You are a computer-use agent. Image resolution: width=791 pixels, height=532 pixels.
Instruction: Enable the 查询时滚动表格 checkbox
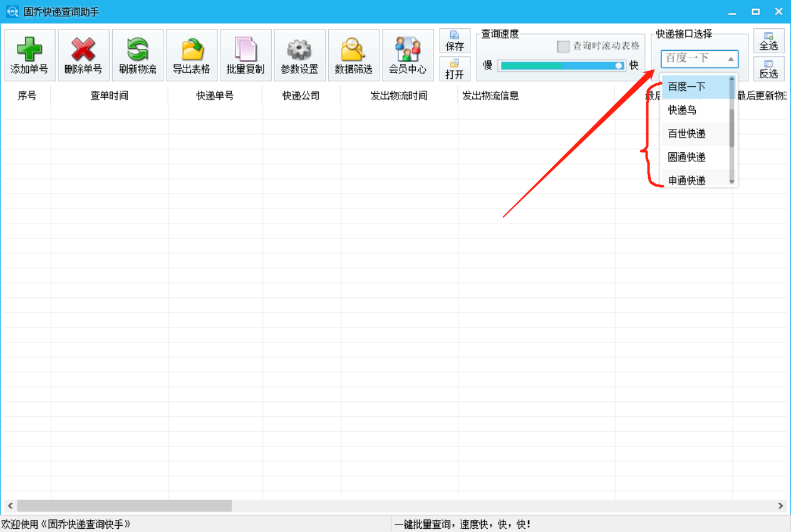(562, 46)
